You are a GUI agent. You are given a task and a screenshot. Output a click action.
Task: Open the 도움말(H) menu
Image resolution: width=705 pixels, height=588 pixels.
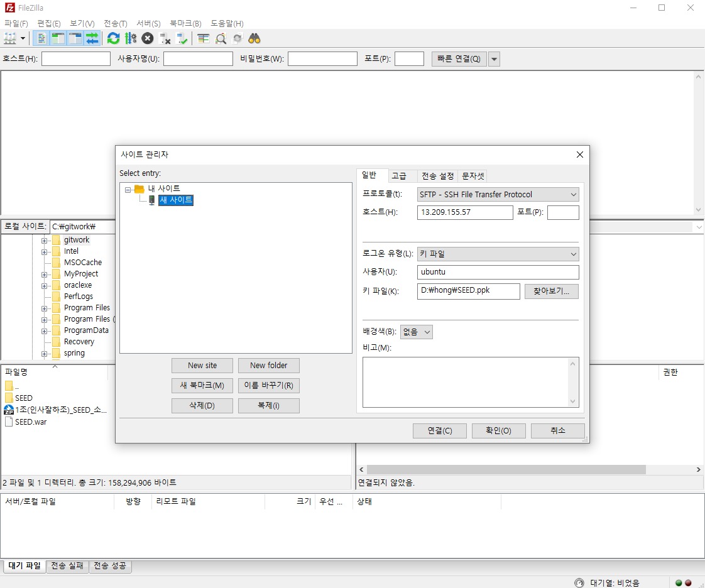tap(227, 23)
